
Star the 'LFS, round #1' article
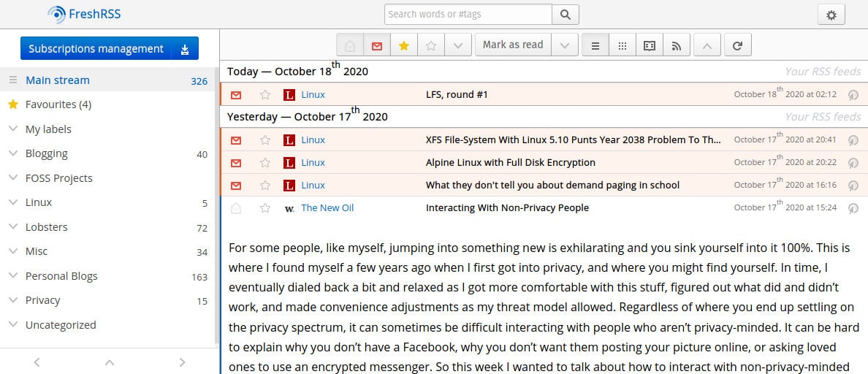tap(265, 95)
